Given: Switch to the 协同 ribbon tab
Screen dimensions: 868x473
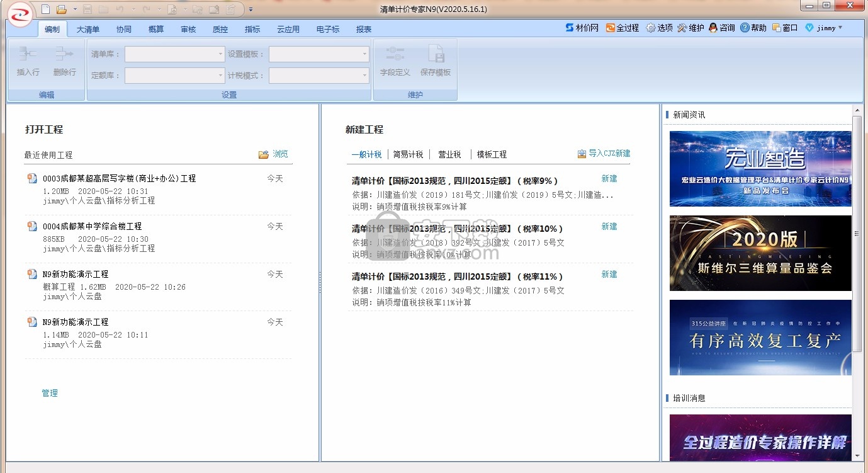Looking at the screenshot, I should pyautogui.click(x=124, y=29).
